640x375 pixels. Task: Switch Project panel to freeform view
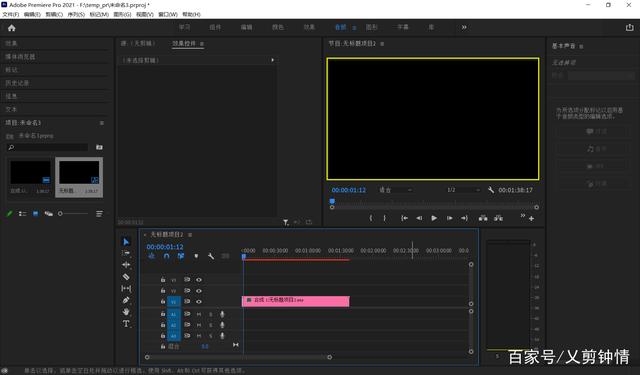click(49, 213)
